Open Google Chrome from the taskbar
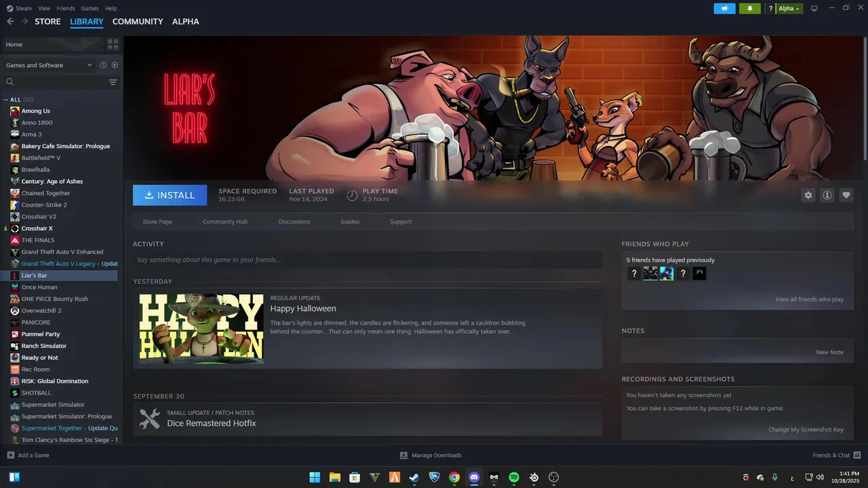868x488 pixels. (x=454, y=477)
